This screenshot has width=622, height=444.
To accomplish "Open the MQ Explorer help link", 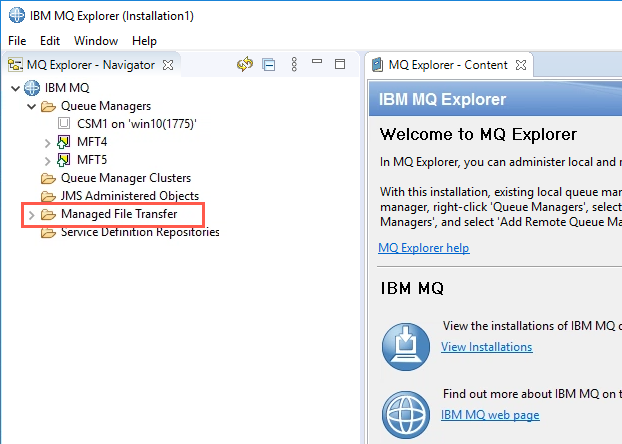I will (424, 248).
